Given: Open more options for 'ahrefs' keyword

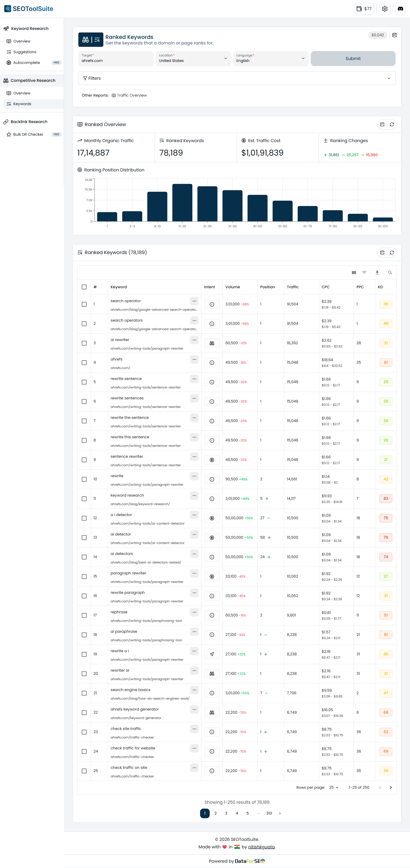Looking at the screenshot, I should coord(194,360).
